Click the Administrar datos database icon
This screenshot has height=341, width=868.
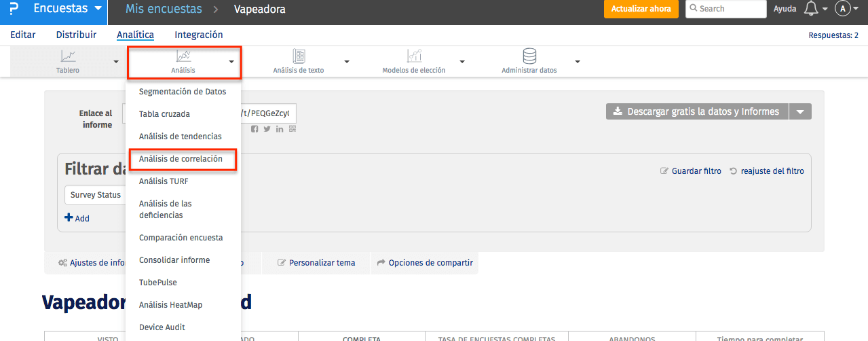(529, 56)
